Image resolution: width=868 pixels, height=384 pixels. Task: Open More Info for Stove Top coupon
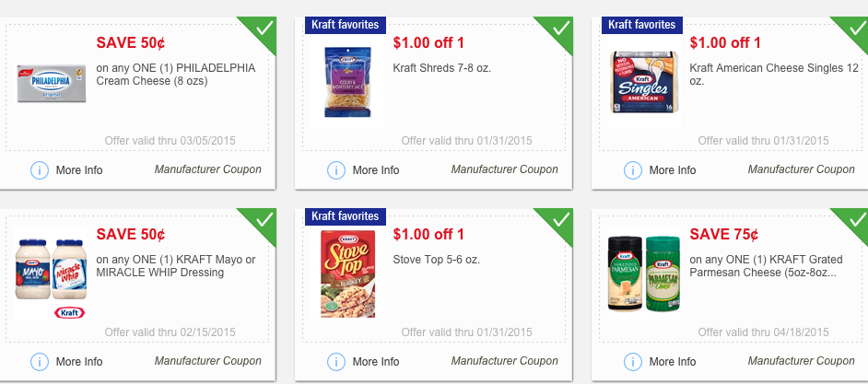[x=376, y=362]
